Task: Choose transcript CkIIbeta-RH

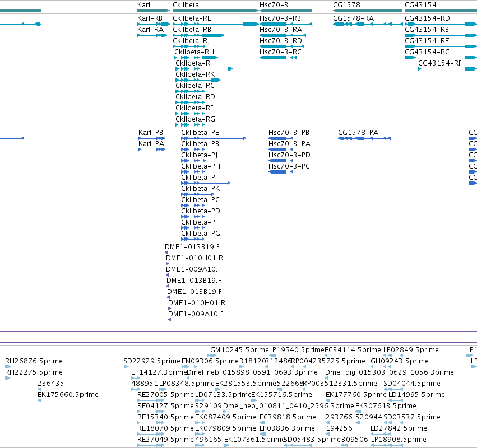Action: pos(194,52)
